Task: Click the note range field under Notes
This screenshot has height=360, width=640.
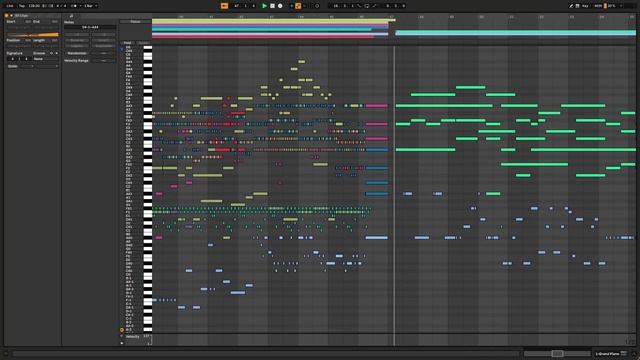Action: click(90, 27)
